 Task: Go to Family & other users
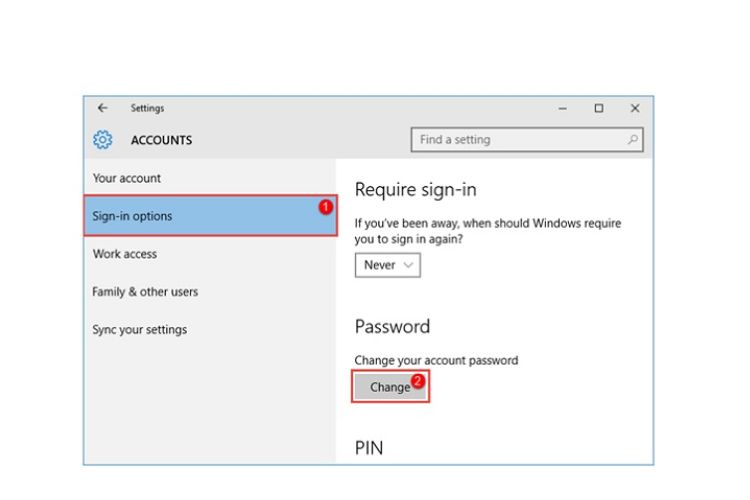tap(145, 292)
